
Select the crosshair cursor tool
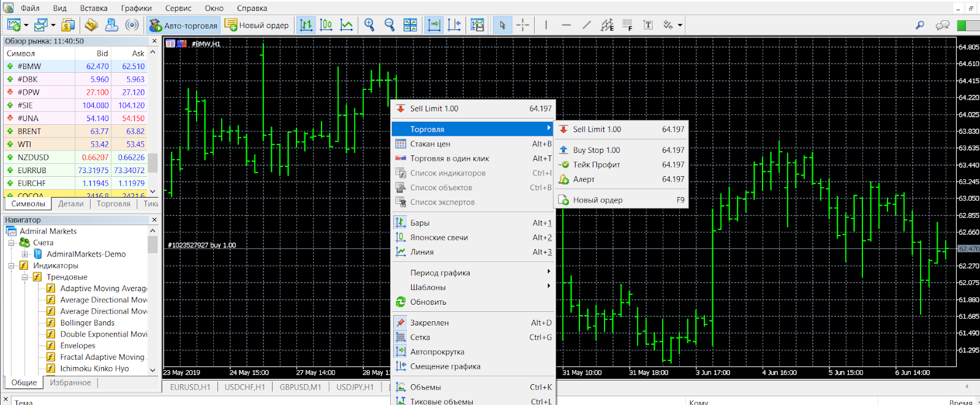coord(522,25)
